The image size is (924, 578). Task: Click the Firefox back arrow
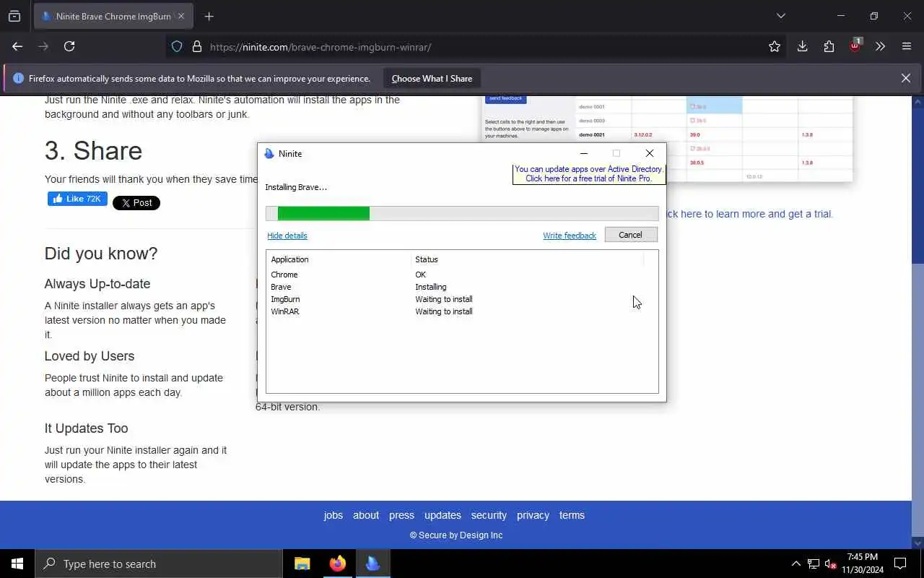[x=17, y=46]
